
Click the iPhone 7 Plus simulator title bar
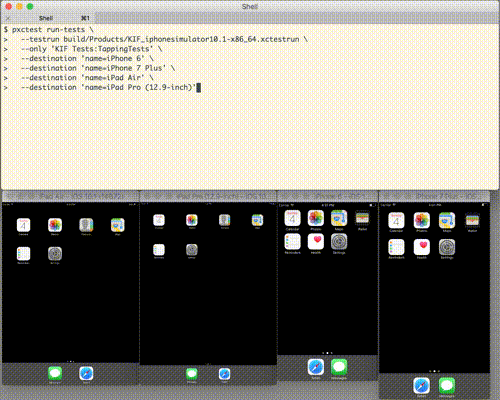click(x=434, y=196)
